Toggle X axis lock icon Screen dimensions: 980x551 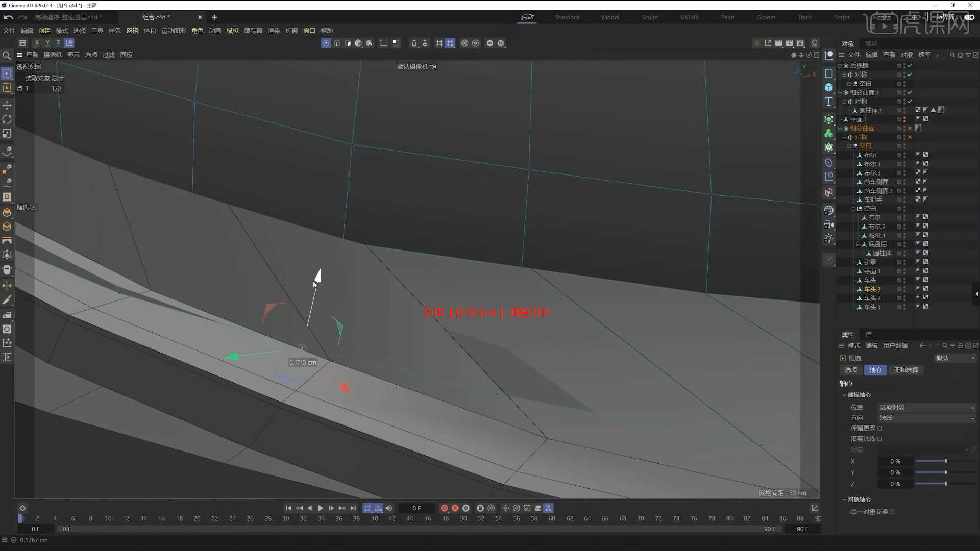[37, 43]
